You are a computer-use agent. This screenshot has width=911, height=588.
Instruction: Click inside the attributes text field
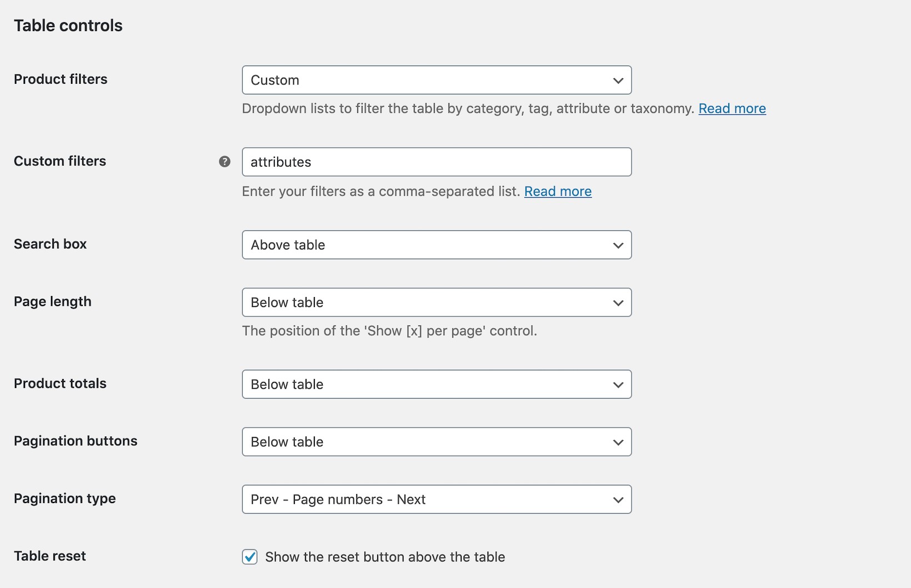pos(437,162)
